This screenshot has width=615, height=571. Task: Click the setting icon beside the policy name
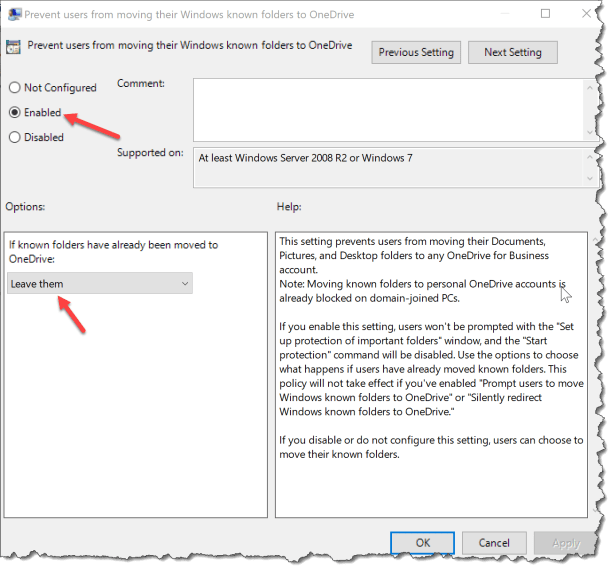15,47
